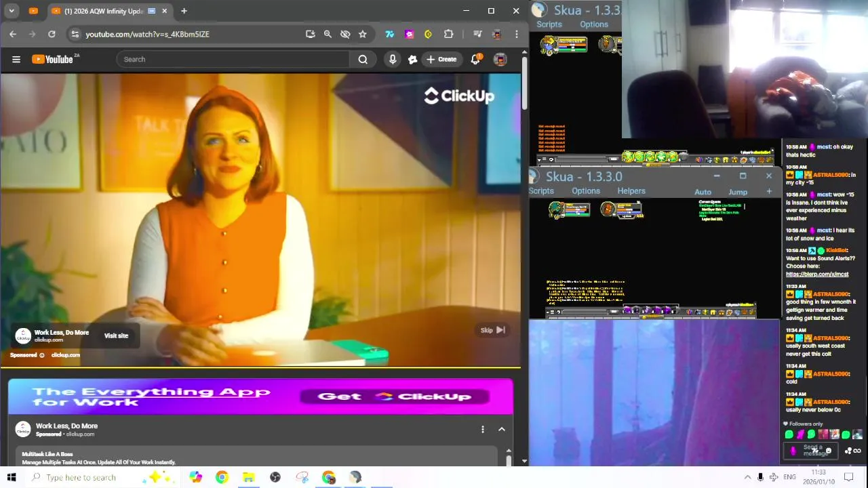868x488 pixels.
Task: Open the Chrome tab search dropdown
Action: point(12,11)
